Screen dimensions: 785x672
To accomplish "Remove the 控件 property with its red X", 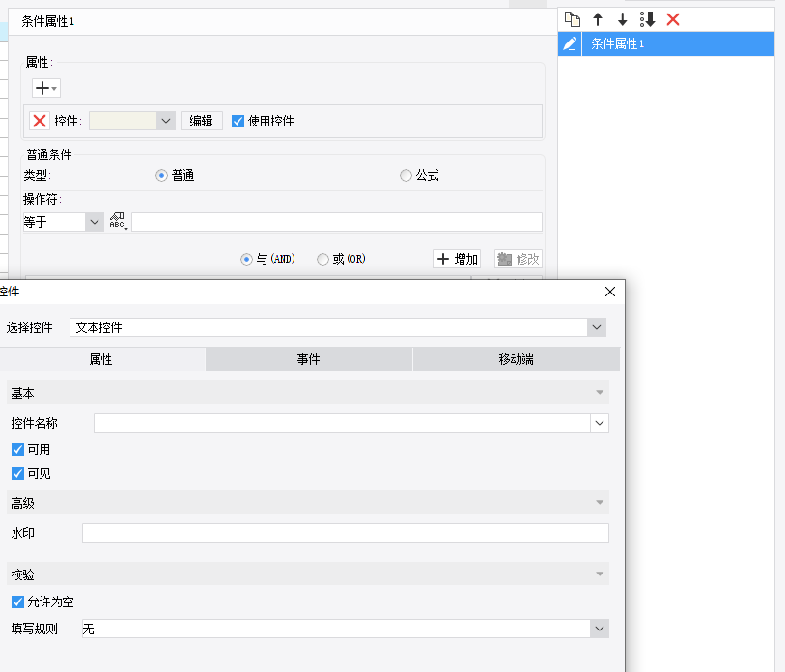I will point(40,121).
